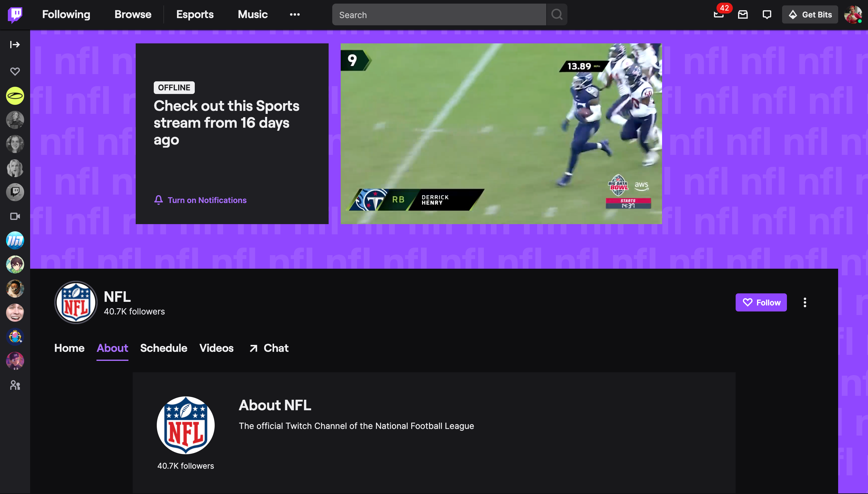Open the laughing face channel avatar

(15, 312)
